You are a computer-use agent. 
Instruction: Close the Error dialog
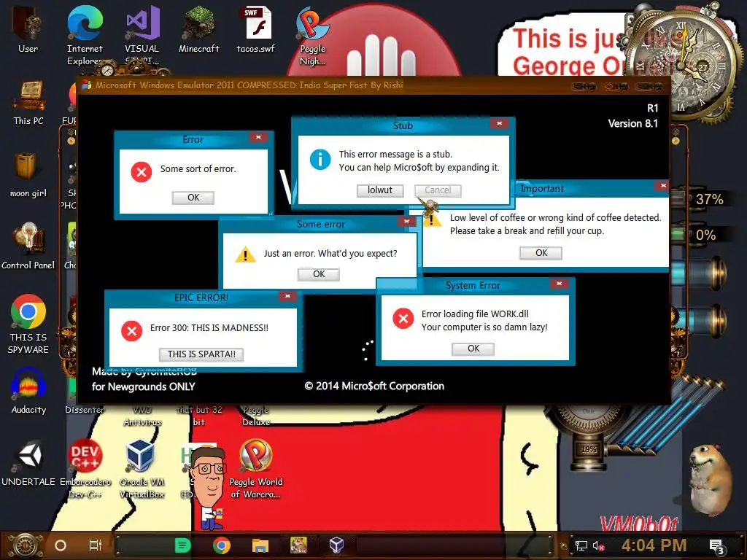[x=258, y=138]
